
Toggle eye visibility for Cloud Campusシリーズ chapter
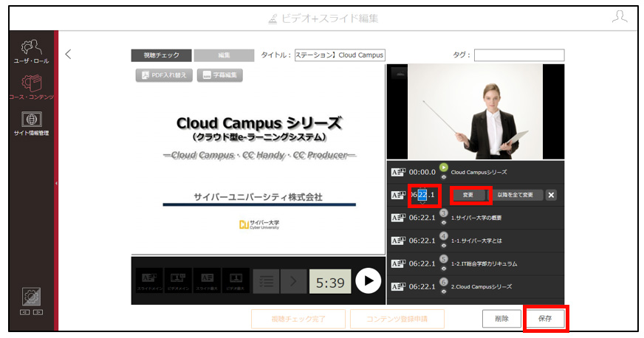pos(444,177)
